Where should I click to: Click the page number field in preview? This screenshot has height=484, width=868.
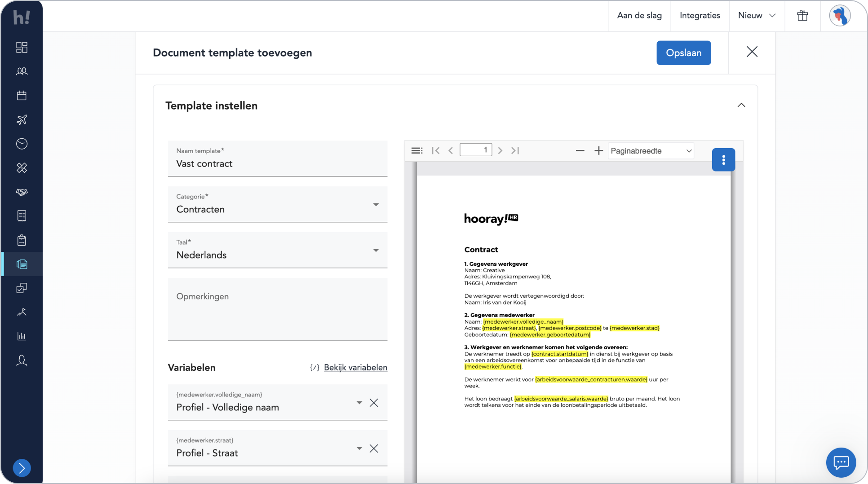tap(476, 150)
